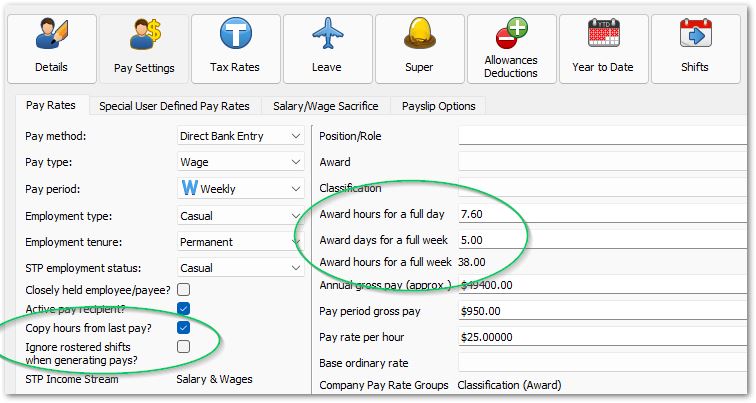Click the 38.00 award hours value
The width and height of the screenshot is (756, 403).
tap(472, 262)
